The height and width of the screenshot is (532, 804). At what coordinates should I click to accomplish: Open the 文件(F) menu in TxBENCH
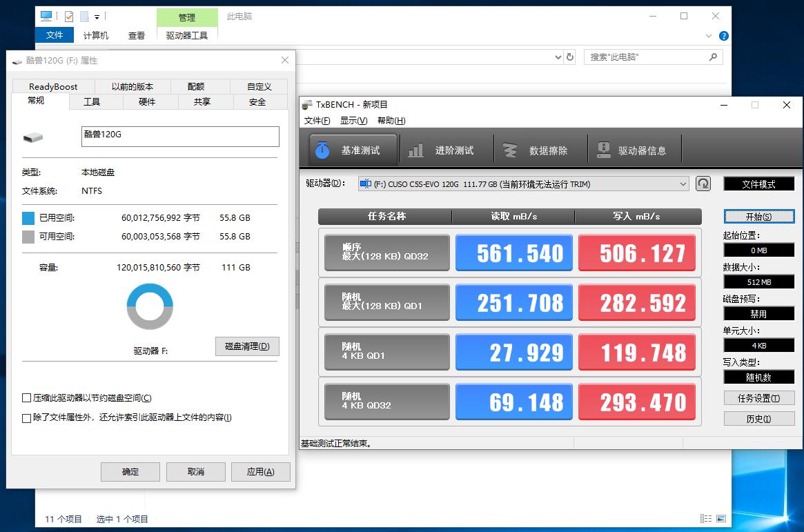[x=316, y=120]
